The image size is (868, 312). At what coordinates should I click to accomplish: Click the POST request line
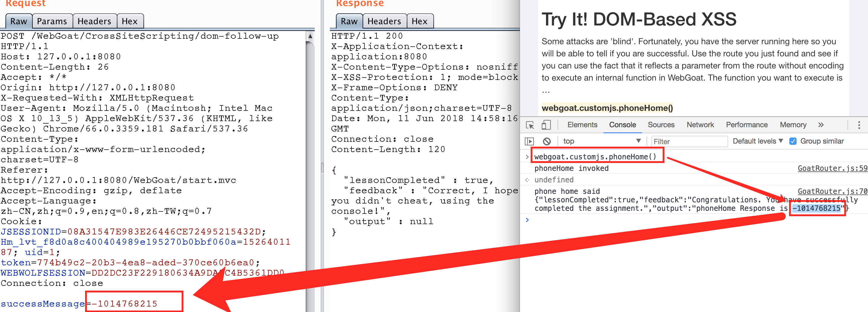tap(140, 36)
